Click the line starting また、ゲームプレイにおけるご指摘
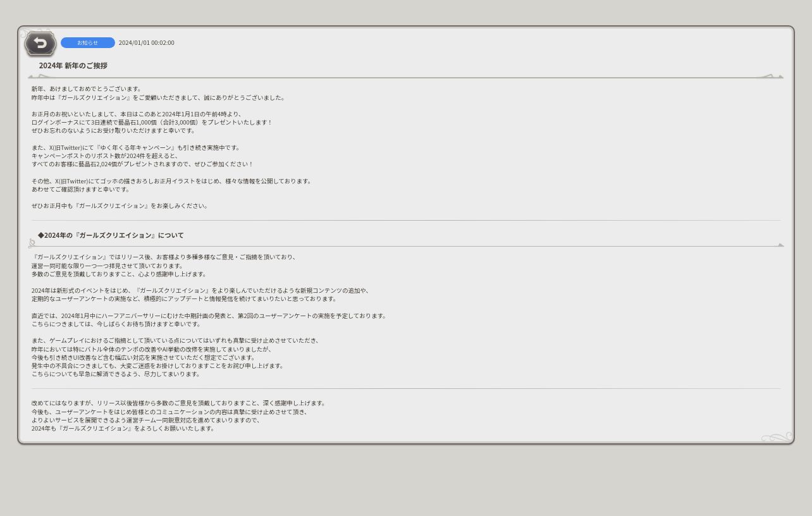 pos(176,341)
